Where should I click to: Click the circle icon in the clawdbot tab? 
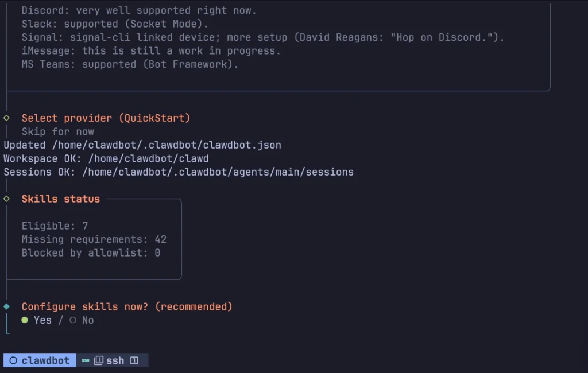tap(13, 360)
